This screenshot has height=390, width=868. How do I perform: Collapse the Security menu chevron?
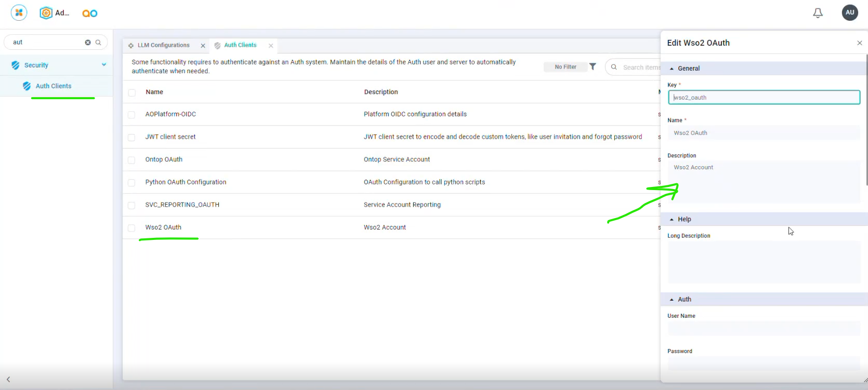[x=104, y=65]
